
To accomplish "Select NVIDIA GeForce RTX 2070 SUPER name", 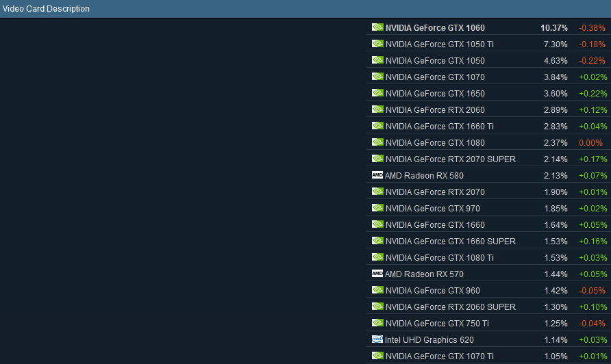I will point(451,159).
